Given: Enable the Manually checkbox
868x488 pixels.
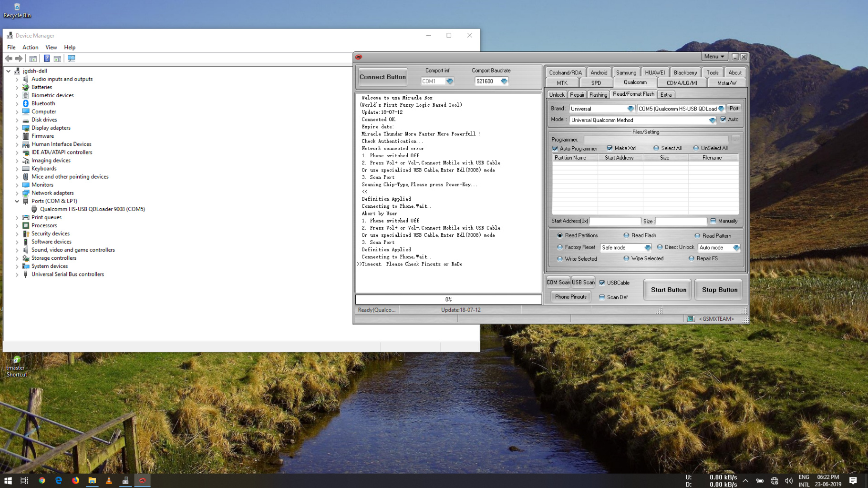Looking at the screenshot, I should click(713, 221).
